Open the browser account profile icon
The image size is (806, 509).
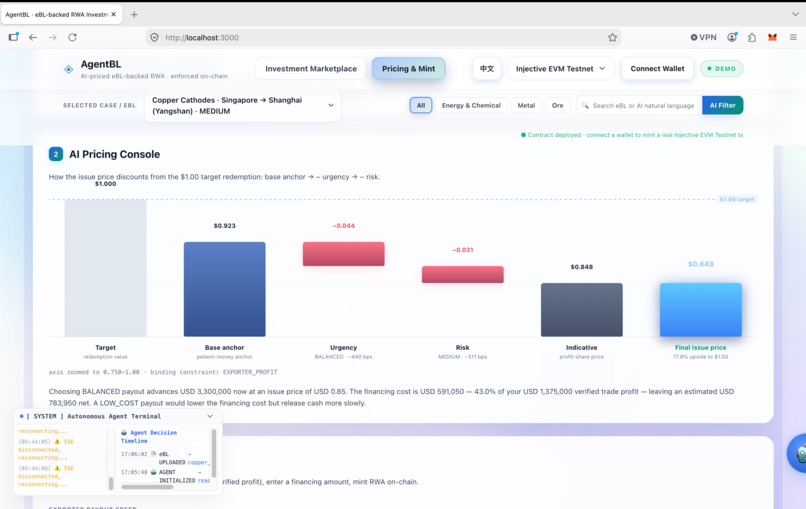pos(732,38)
